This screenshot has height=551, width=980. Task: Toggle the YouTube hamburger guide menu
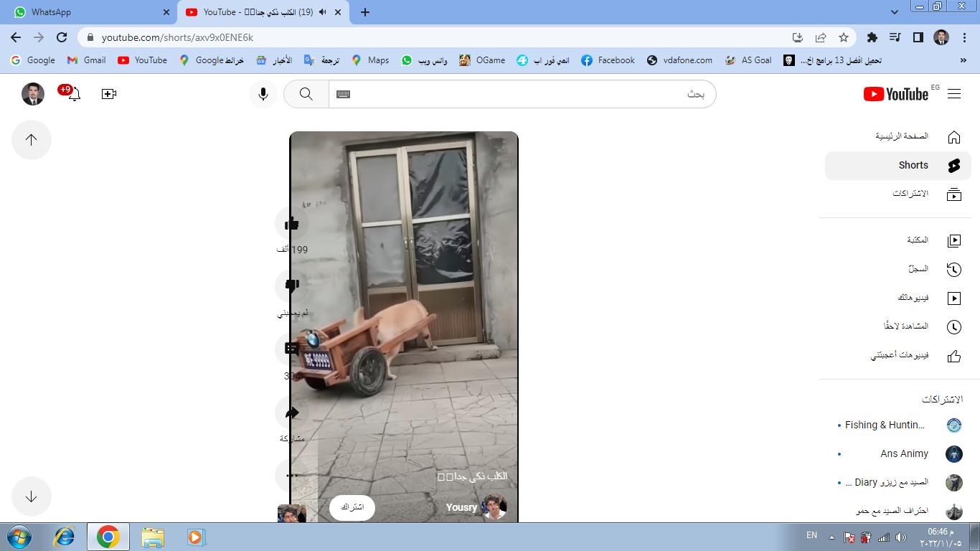tap(953, 94)
